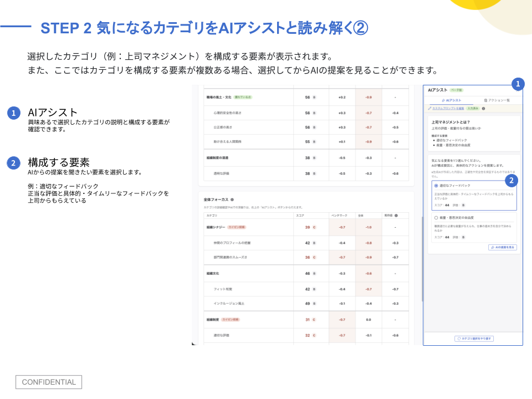Click the インクルージョン風土 row label
Image resolution: width=532 pixels, height=399 pixels.
229,304
